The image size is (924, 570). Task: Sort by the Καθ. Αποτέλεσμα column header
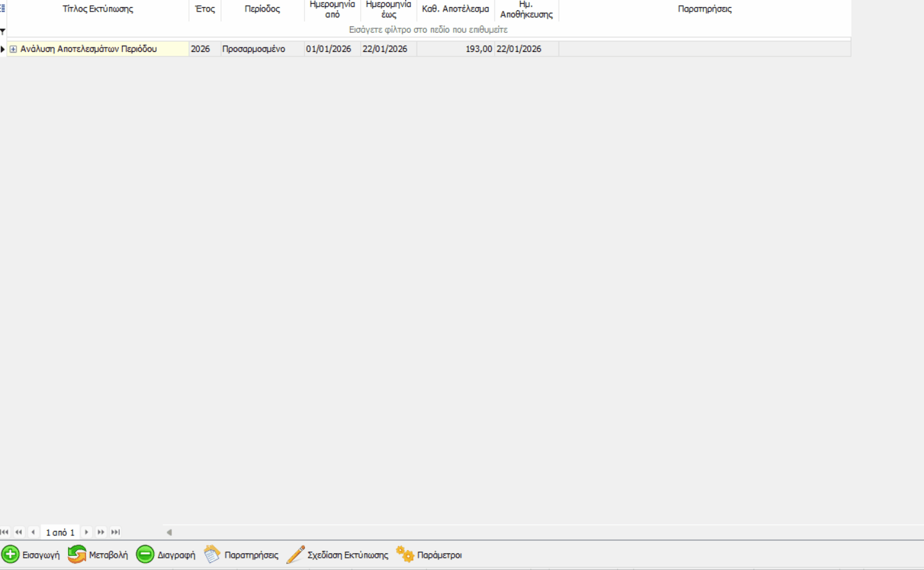coord(455,9)
